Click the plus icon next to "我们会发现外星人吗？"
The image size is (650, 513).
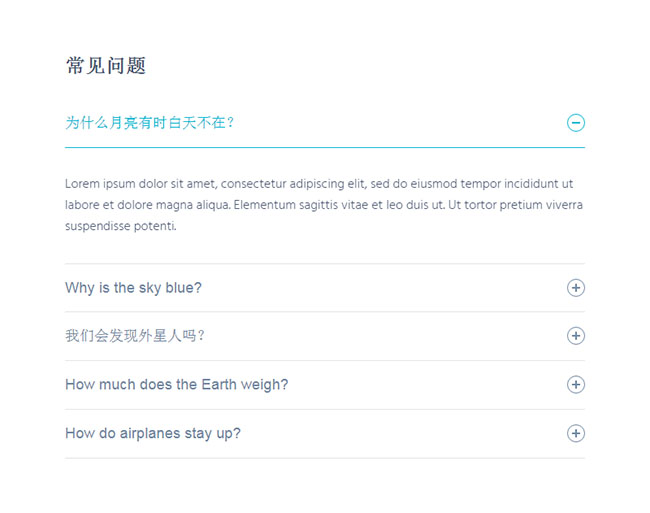576,336
